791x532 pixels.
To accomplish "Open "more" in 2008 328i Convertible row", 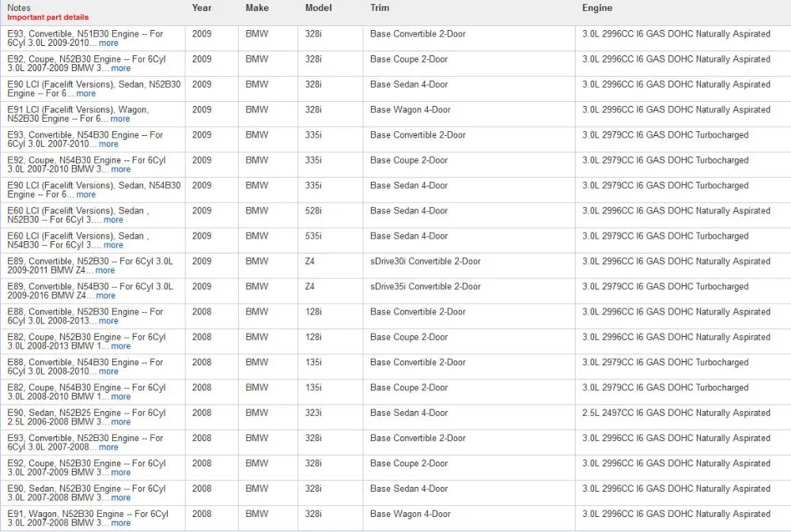I will (x=108, y=447).
